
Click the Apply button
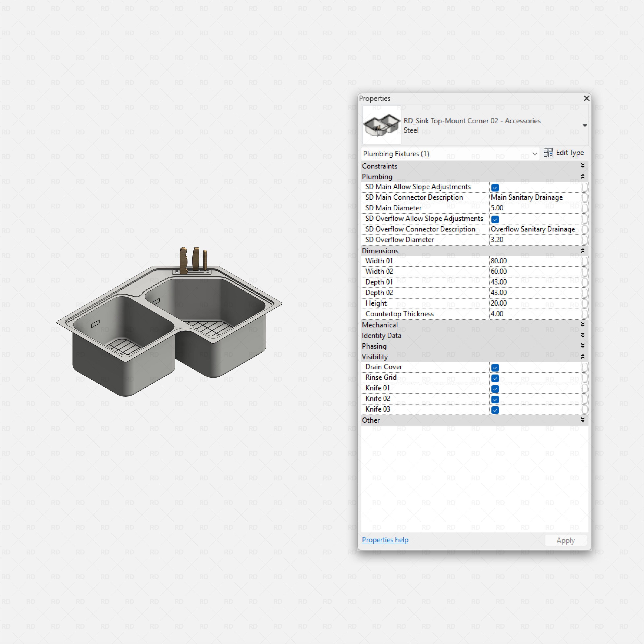point(565,540)
